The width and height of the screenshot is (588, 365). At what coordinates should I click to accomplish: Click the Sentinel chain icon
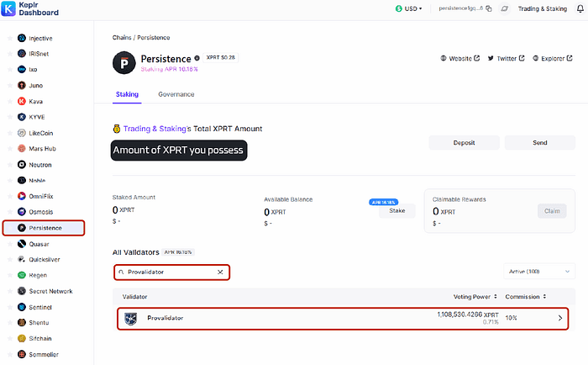pos(22,307)
